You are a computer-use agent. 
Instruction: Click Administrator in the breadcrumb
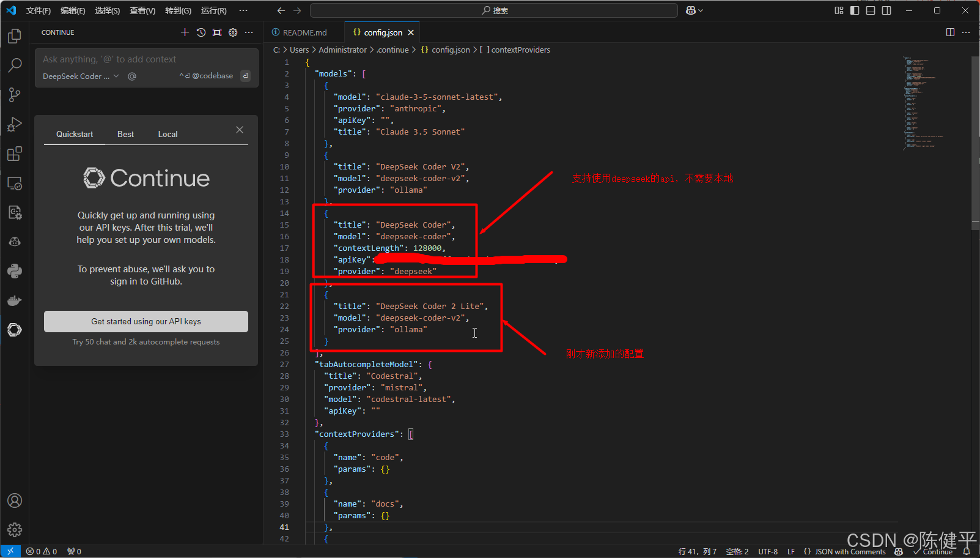[x=342, y=50]
